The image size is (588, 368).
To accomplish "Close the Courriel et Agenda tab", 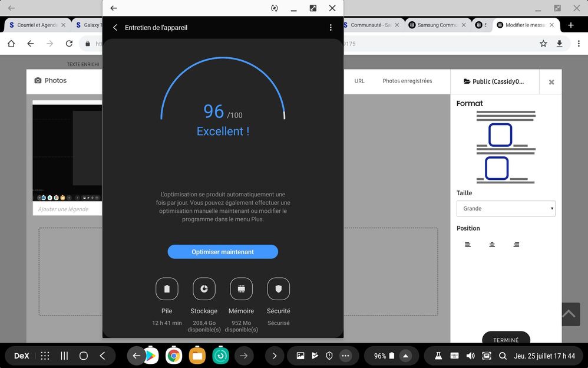I will tap(64, 25).
